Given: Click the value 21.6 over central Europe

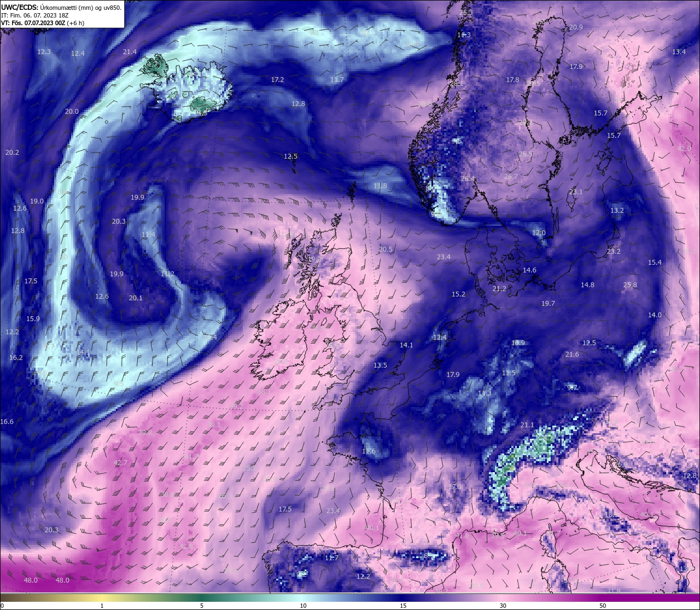Looking at the screenshot, I should point(572,355).
